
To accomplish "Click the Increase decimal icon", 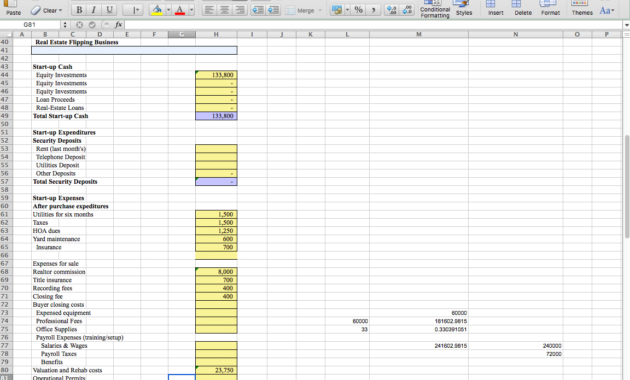I will 391,10.
